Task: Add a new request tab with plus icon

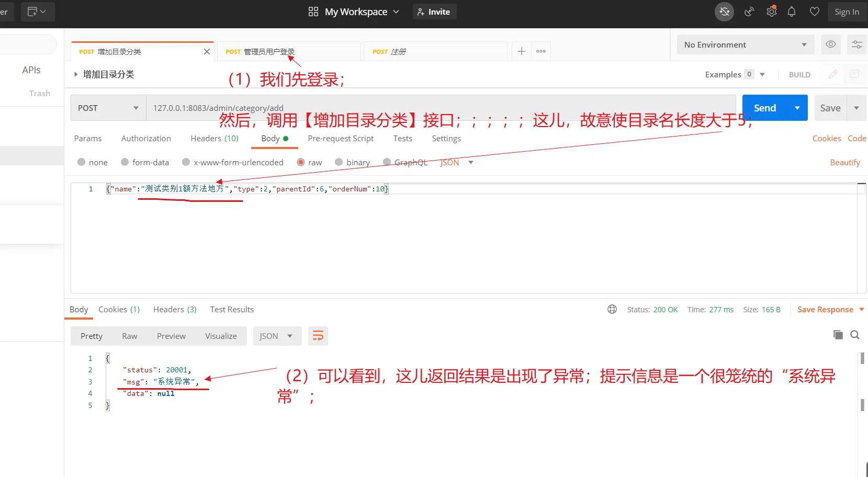Action: pos(521,51)
